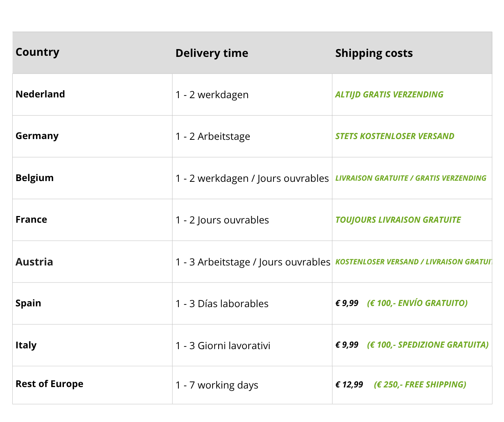Click the Country column header
This screenshot has width=504, height=422.
click(38, 52)
